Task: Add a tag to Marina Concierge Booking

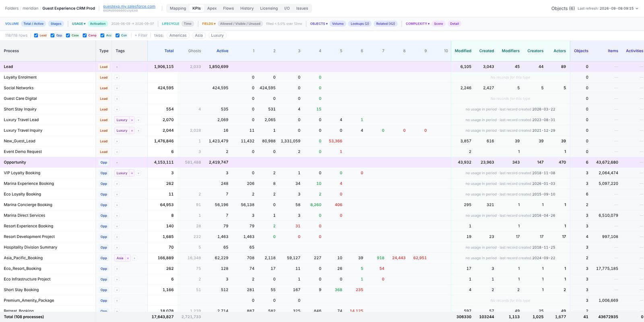Action: point(117,205)
